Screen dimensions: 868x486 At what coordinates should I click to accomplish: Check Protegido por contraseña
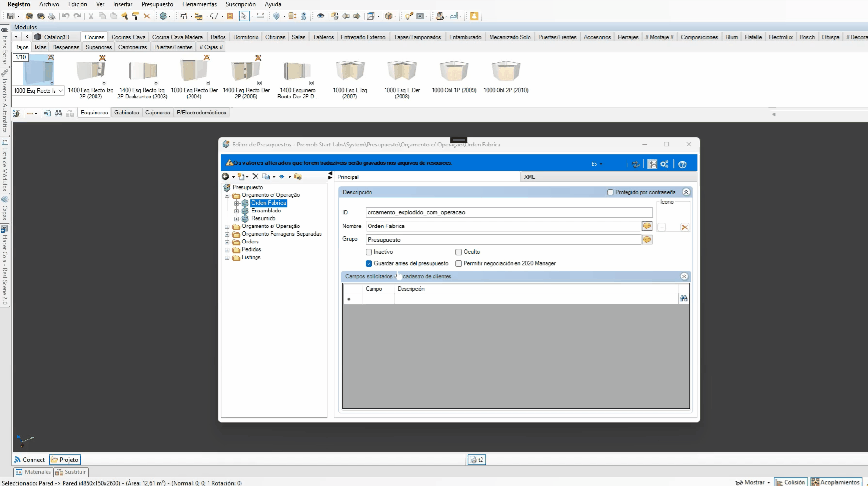click(611, 192)
